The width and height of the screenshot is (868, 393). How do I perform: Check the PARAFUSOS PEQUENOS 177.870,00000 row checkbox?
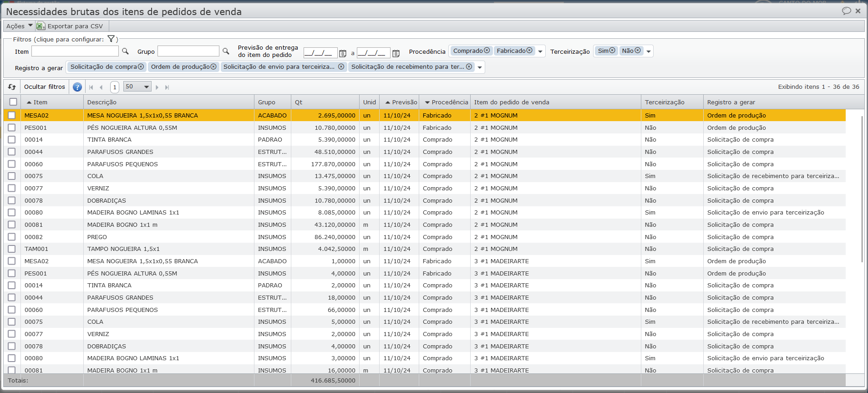12,164
